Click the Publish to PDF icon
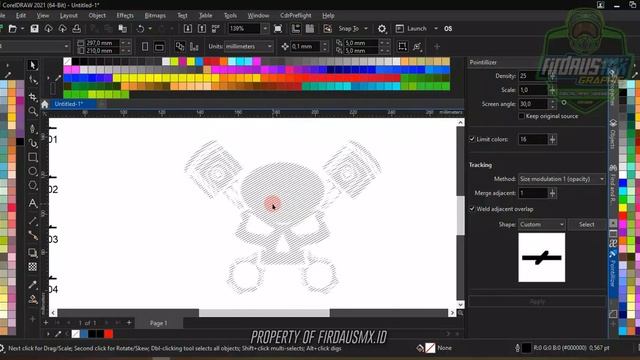Image resolution: width=640 pixels, height=360 pixels. 216,29
